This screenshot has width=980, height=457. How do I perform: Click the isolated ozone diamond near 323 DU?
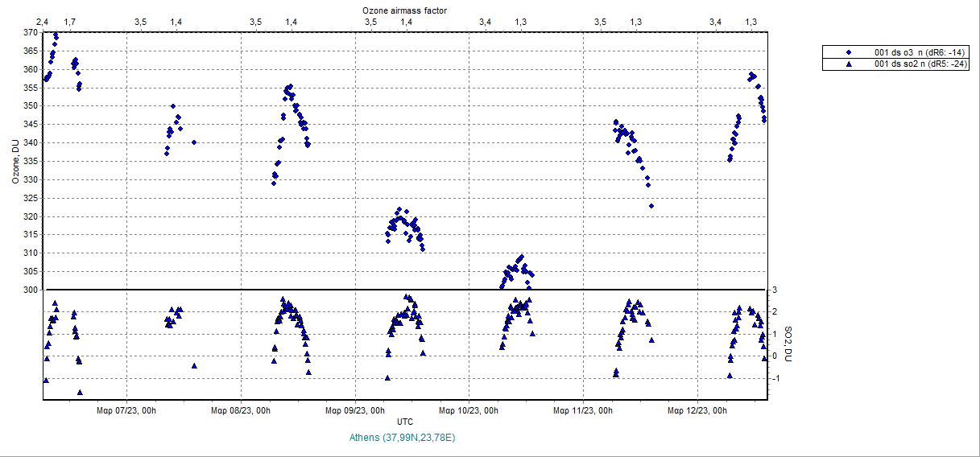click(x=651, y=206)
